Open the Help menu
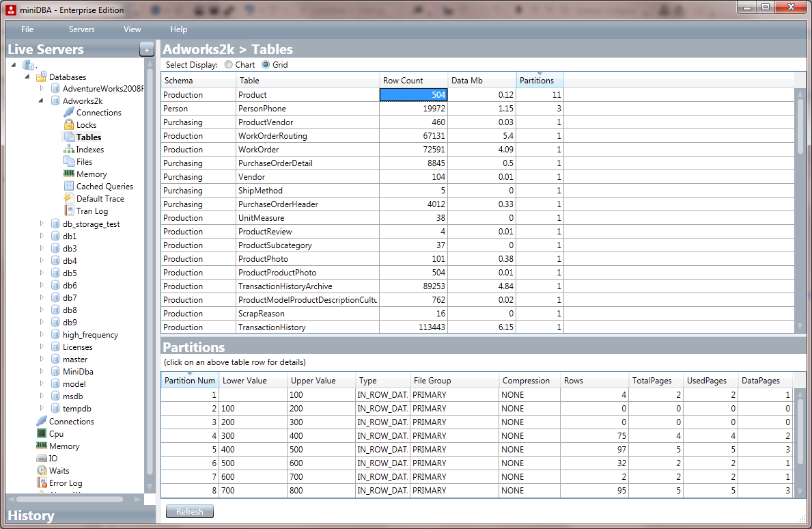The width and height of the screenshot is (812, 529). tap(179, 29)
